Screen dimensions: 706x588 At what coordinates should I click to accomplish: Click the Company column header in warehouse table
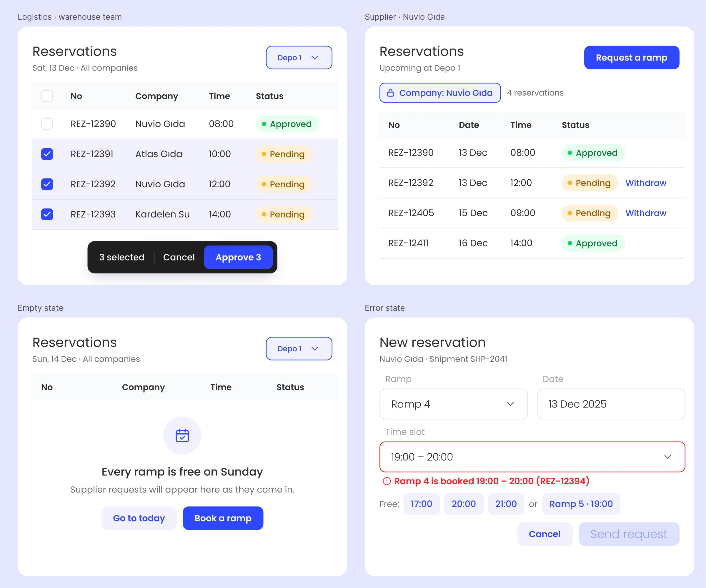[157, 96]
